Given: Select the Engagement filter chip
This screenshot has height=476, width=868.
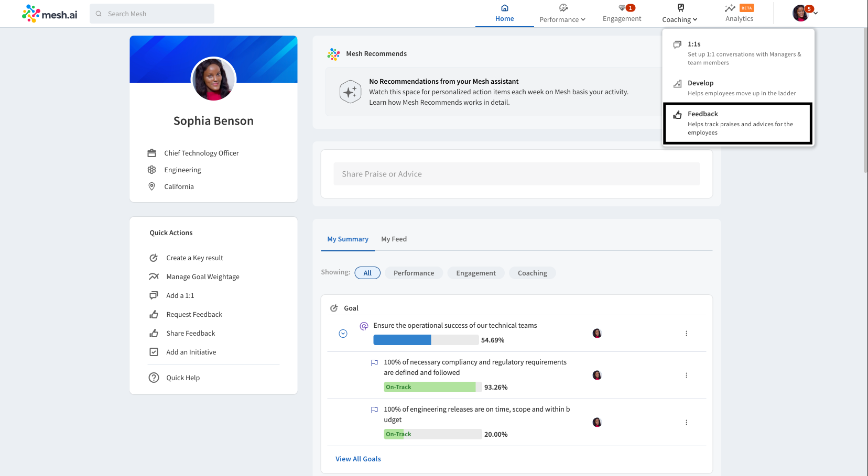Looking at the screenshot, I should (476, 273).
